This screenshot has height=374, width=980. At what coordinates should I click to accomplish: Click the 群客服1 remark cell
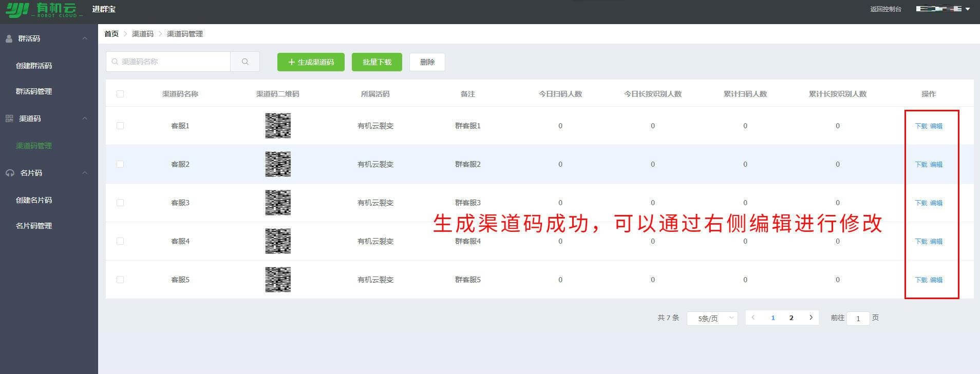468,126
